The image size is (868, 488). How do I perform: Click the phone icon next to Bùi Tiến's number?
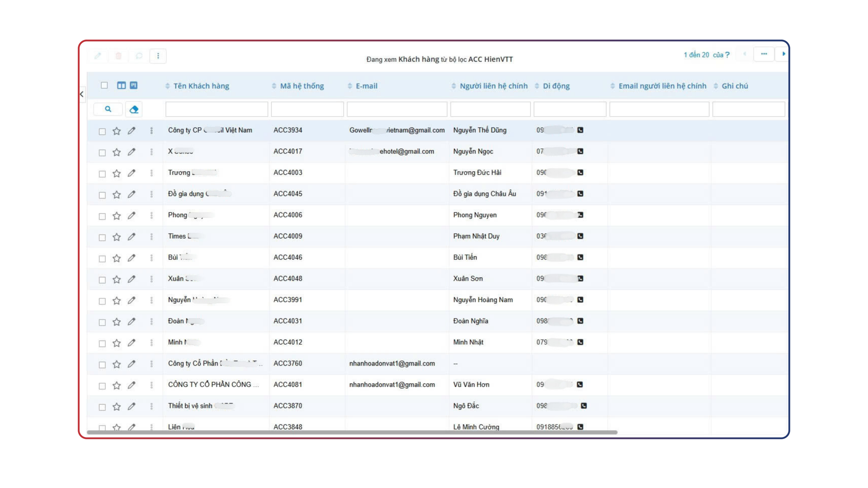(x=580, y=258)
